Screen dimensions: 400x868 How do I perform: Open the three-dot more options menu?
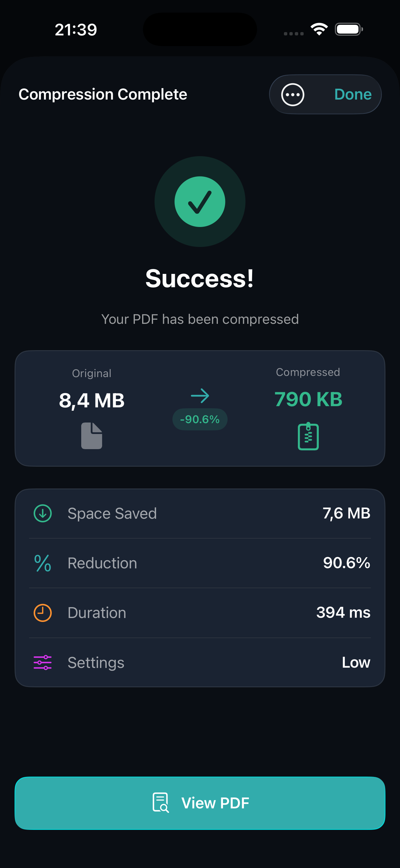point(292,95)
